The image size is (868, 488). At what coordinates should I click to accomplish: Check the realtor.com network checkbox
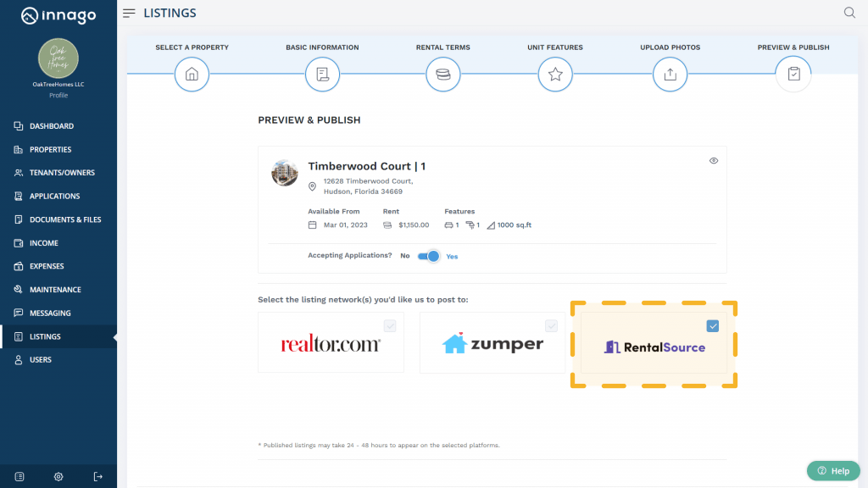click(389, 325)
